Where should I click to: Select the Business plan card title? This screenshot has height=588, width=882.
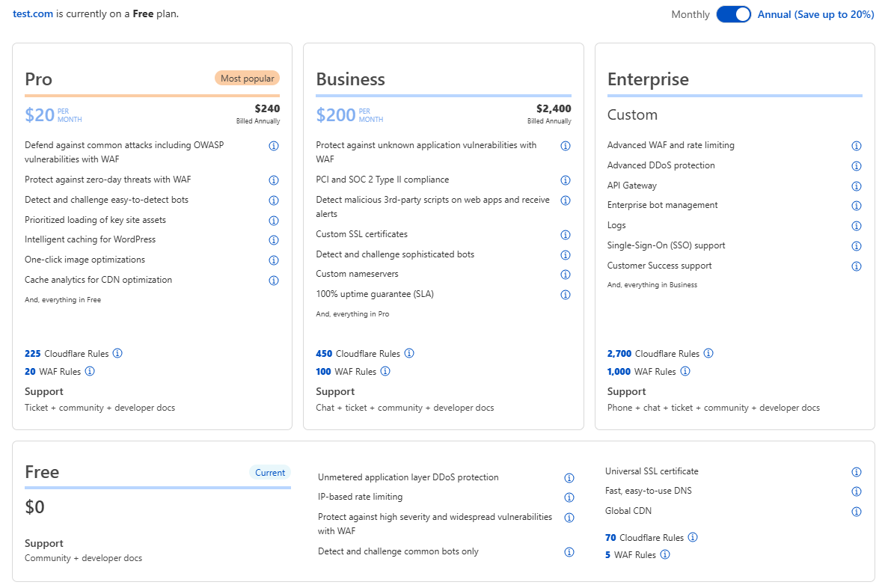click(x=350, y=79)
